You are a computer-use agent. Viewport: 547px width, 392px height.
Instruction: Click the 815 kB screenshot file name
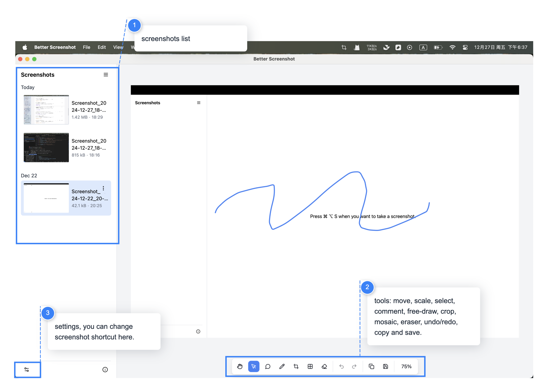pos(89,144)
